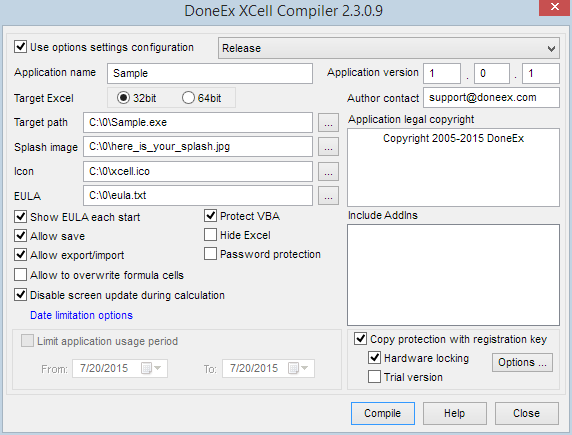Screen dimensions: 572x435
Task: Toggle Limit application usage period checkbox
Action: [27, 341]
